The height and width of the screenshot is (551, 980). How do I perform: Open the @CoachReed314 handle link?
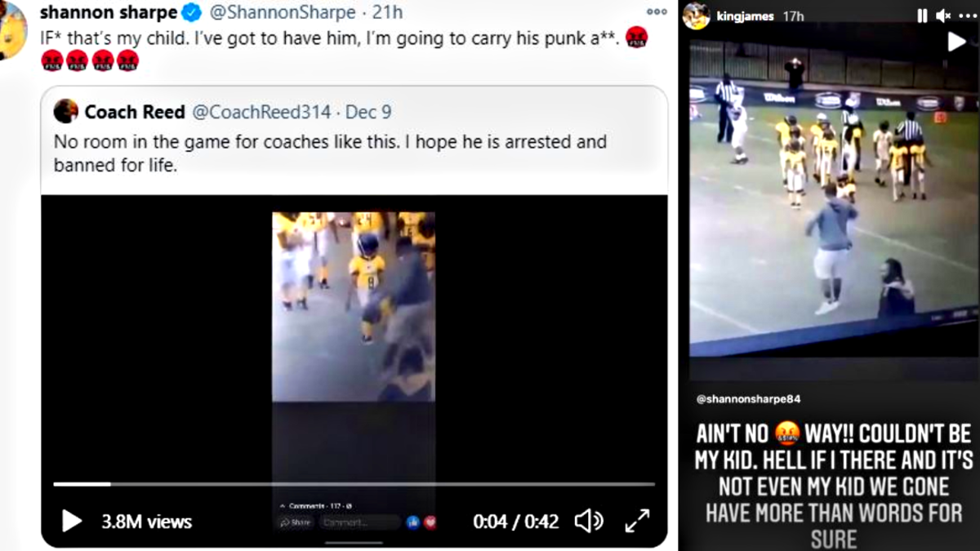(x=261, y=112)
